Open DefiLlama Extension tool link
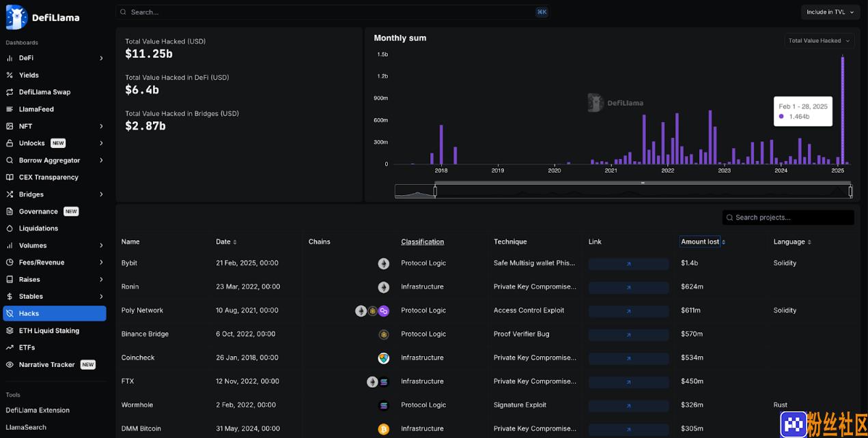Screen dimensions: 868x438 point(38,411)
